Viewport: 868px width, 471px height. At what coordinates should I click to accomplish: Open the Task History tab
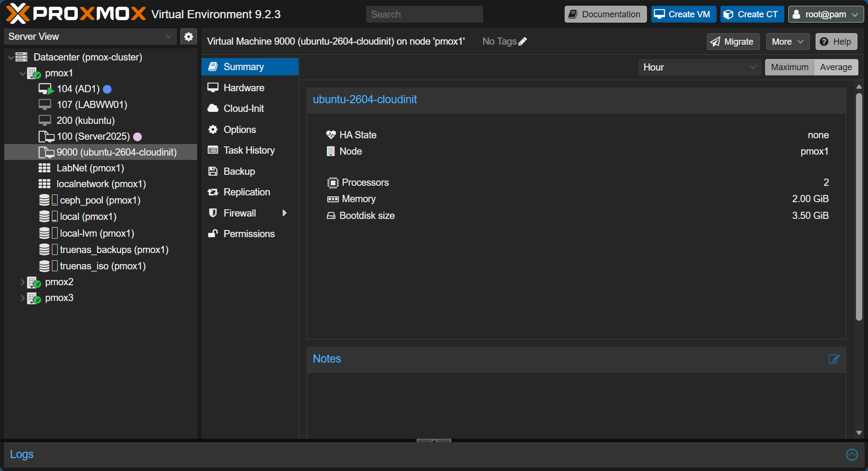pyautogui.click(x=250, y=150)
